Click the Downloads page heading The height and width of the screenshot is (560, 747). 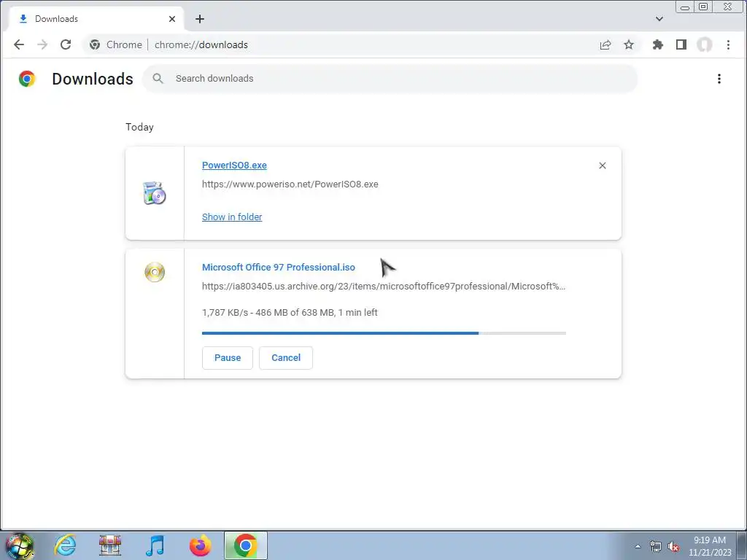[x=93, y=79]
